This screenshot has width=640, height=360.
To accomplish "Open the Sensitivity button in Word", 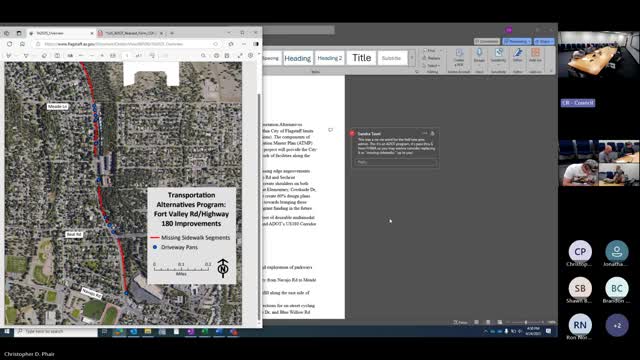I will (498, 56).
